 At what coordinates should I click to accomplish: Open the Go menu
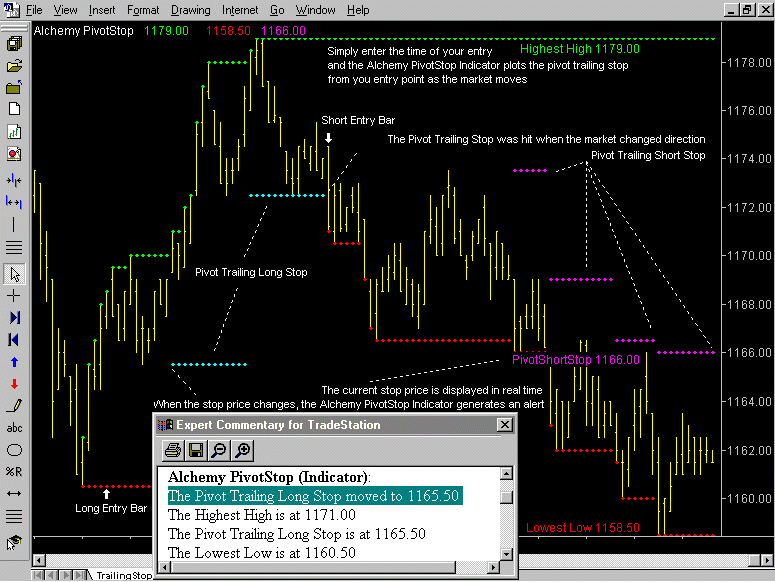(x=277, y=10)
